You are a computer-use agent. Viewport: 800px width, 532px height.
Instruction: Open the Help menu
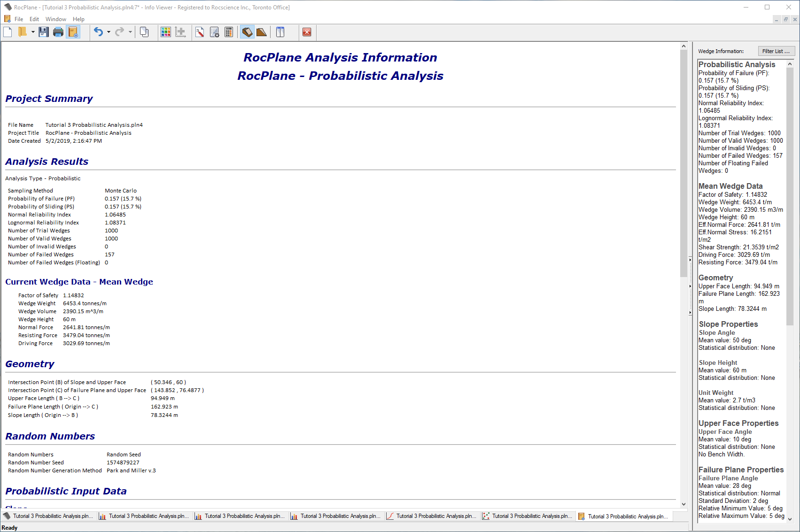(x=78, y=19)
